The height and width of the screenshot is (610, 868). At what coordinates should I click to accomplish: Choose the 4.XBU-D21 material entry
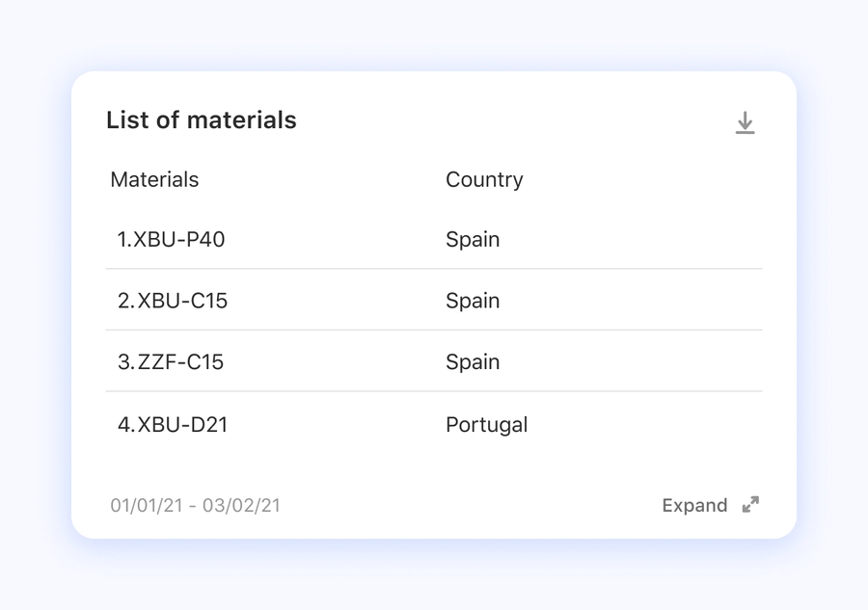tap(173, 424)
